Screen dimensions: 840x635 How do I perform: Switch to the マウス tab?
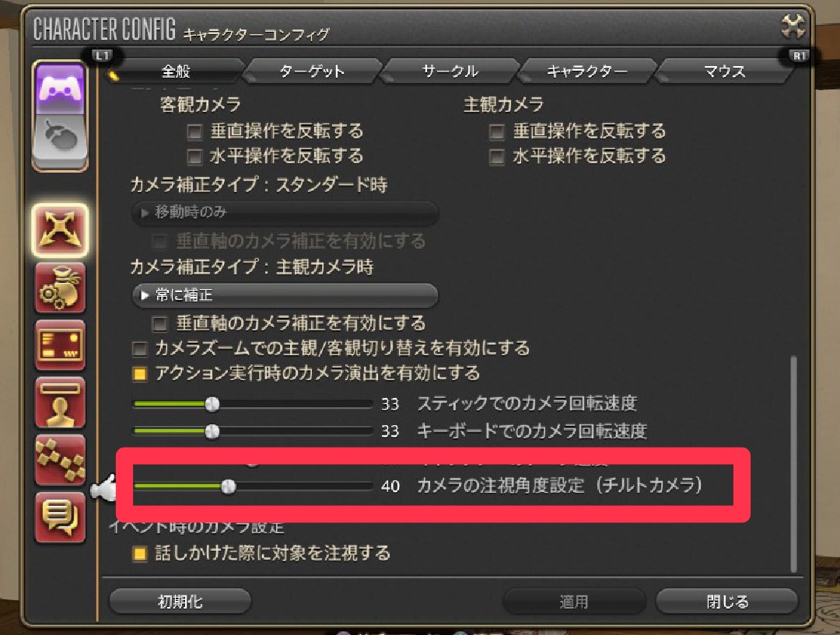click(x=724, y=72)
